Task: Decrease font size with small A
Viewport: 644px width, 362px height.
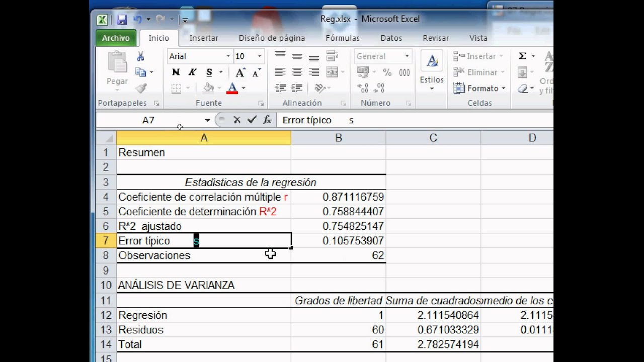Action: [256, 73]
